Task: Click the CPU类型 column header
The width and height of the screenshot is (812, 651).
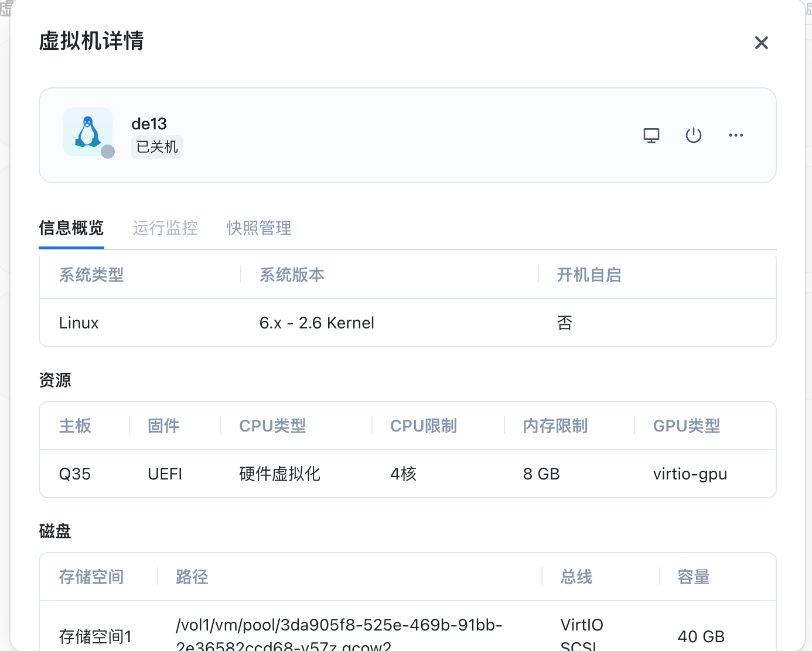Action: pyautogui.click(x=272, y=426)
